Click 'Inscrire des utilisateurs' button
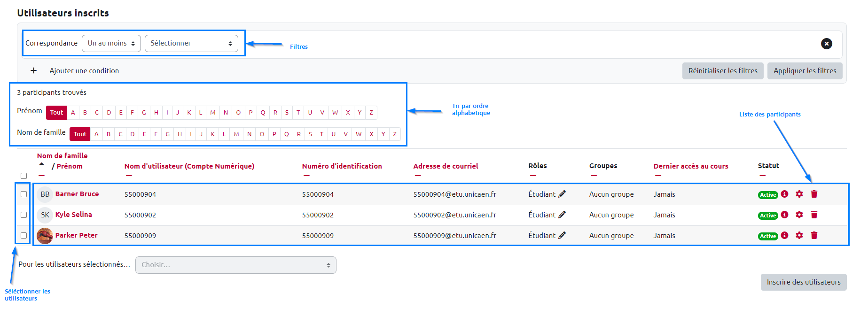868x316 pixels. [803, 282]
